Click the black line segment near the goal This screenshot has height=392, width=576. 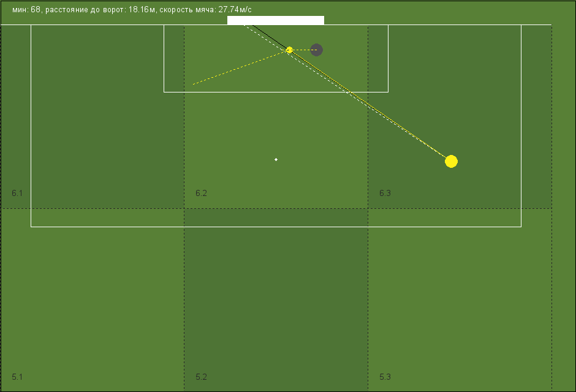coord(270,37)
